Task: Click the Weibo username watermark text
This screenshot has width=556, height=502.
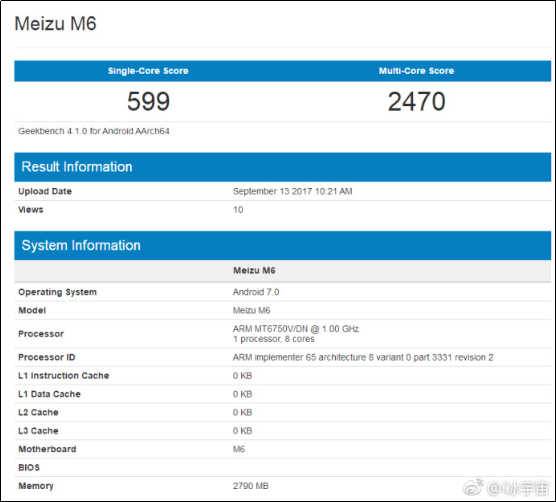Action: pyautogui.click(x=518, y=489)
